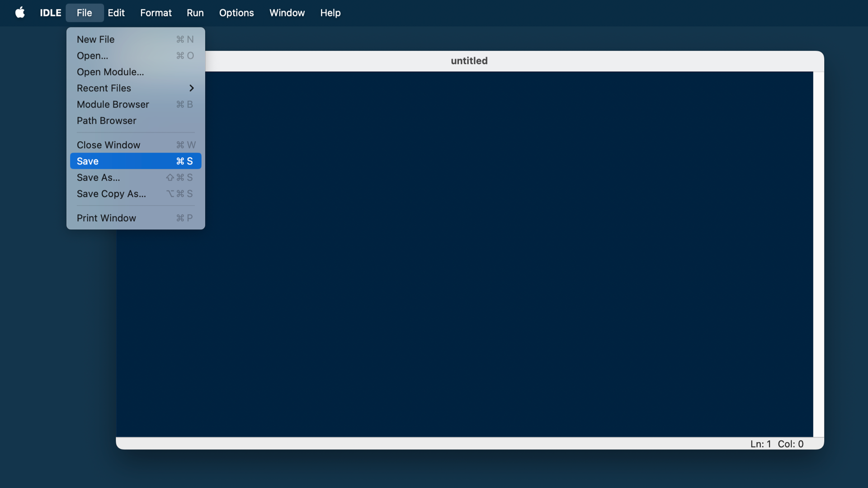Choose Print Window
The height and width of the screenshot is (488, 868).
(x=106, y=218)
